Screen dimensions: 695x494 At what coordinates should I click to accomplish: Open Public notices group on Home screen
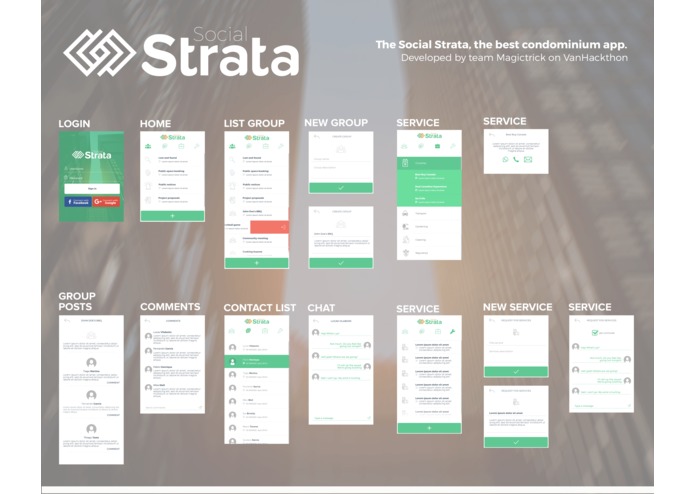click(x=172, y=186)
